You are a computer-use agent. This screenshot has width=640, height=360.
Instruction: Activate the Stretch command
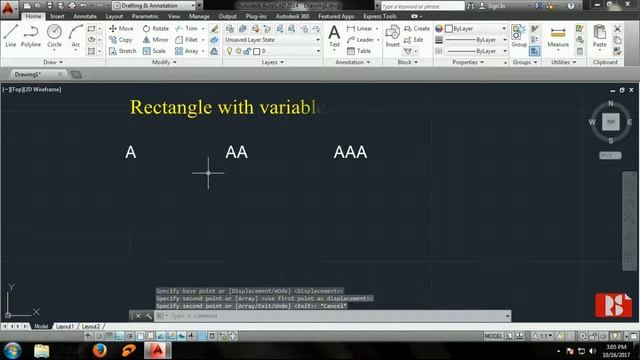tap(122, 51)
